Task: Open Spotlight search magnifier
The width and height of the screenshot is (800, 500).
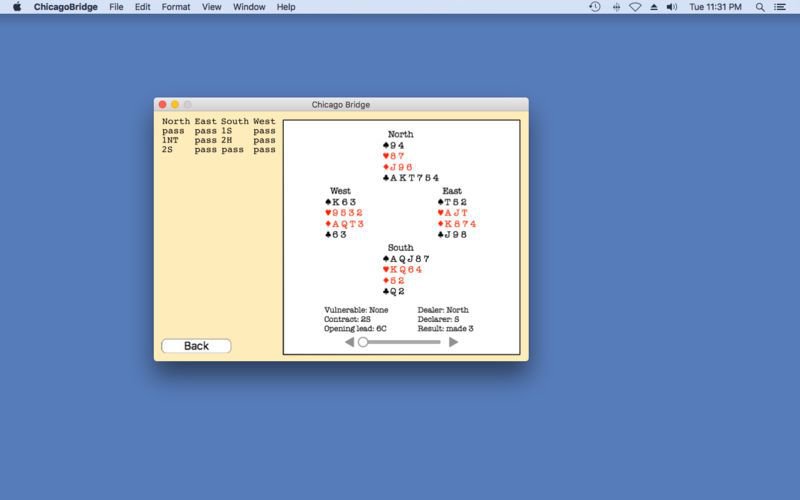Action: tap(760, 7)
